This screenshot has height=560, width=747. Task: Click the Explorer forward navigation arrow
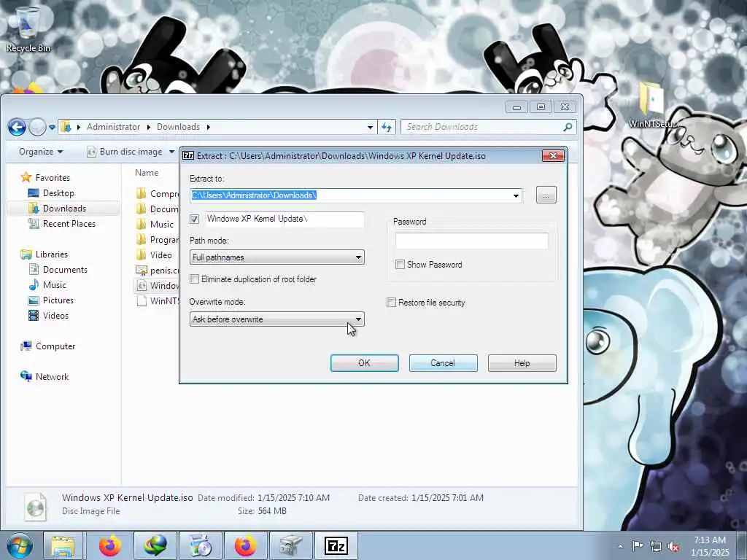coord(37,127)
